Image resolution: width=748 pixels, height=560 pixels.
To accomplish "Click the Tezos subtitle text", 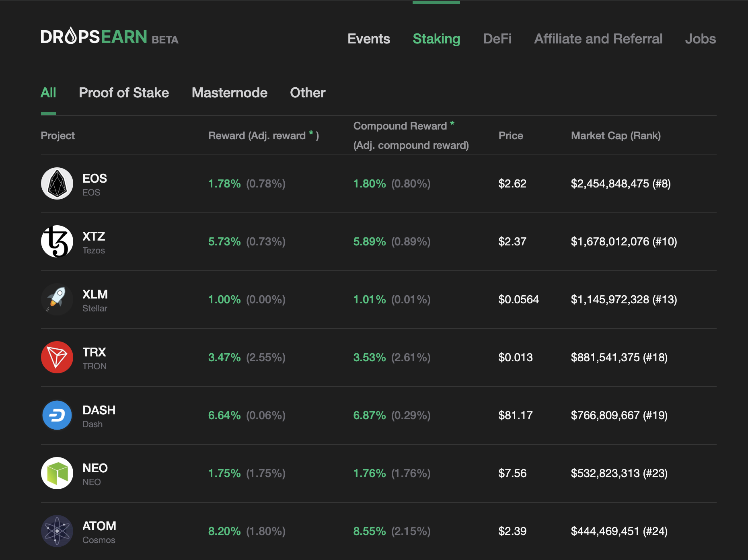I will (x=94, y=250).
